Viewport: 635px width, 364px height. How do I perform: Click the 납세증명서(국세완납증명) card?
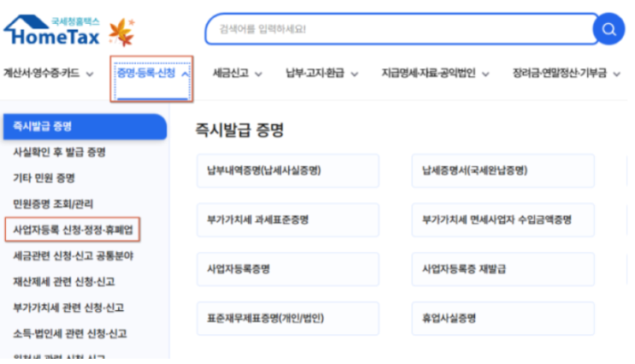[x=503, y=170]
